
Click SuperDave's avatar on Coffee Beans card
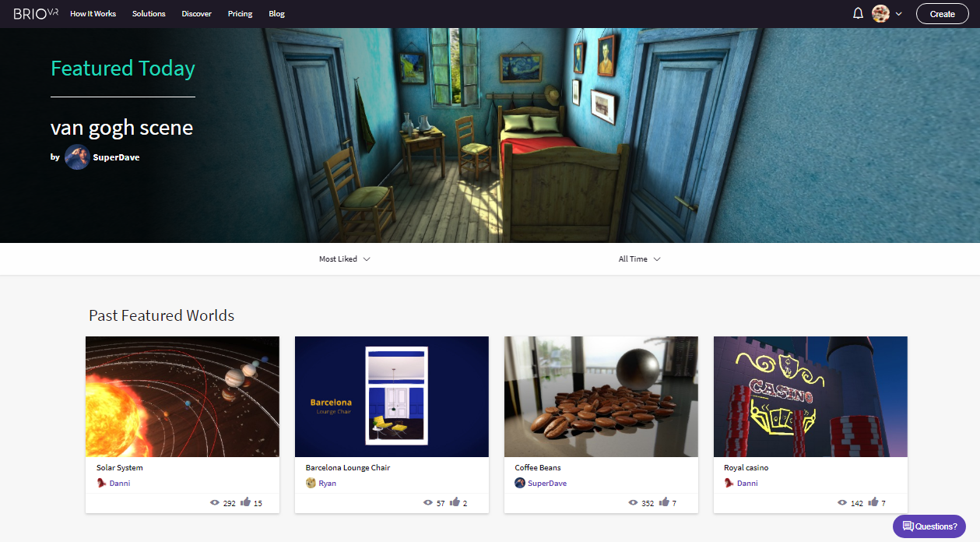pyautogui.click(x=520, y=484)
